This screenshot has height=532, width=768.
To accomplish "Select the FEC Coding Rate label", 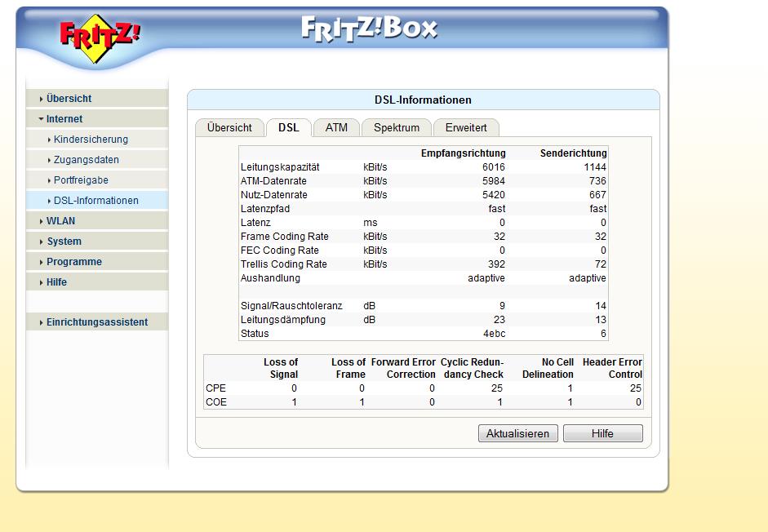I will point(280,250).
